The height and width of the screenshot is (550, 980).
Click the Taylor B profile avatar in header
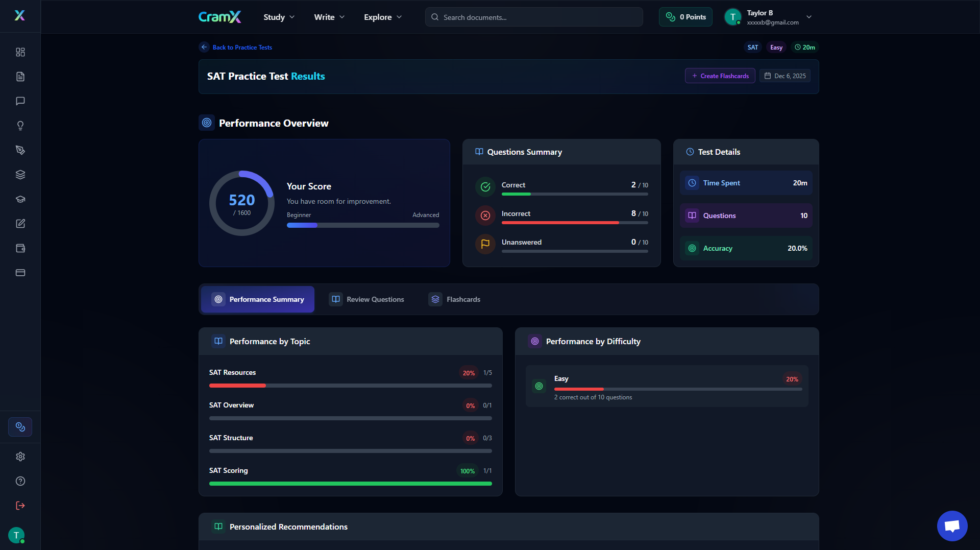tap(733, 17)
